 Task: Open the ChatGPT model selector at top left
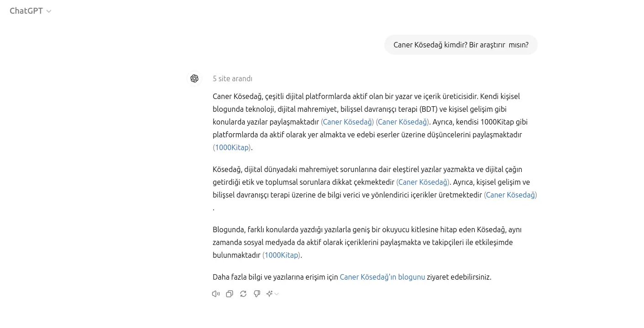click(31, 11)
